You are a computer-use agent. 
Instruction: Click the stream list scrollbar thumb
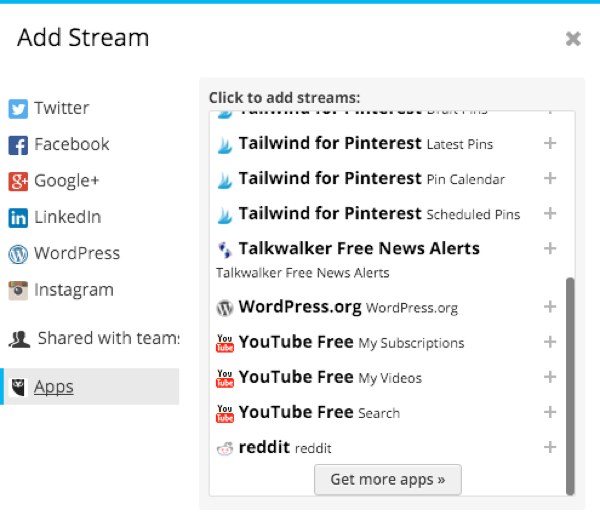[570, 386]
